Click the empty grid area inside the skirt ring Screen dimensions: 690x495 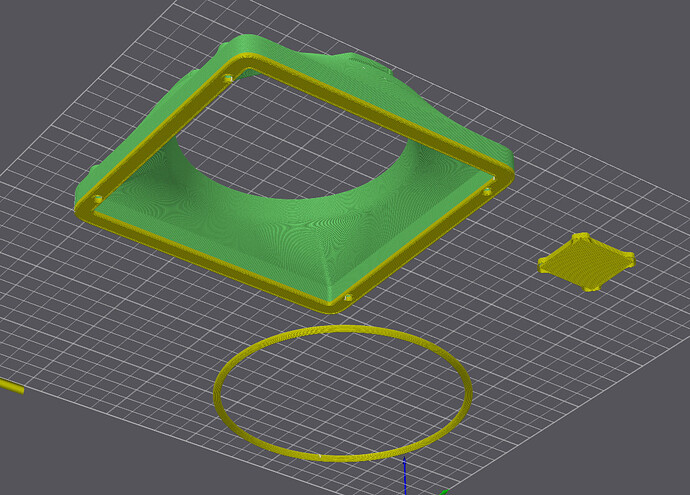click(x=343, y=392)
